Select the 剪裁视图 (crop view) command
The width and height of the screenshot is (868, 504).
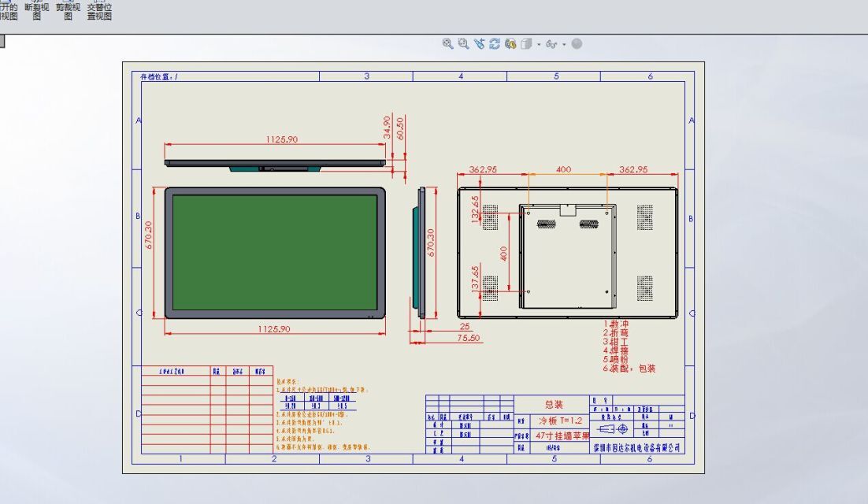tap(68, 11)
